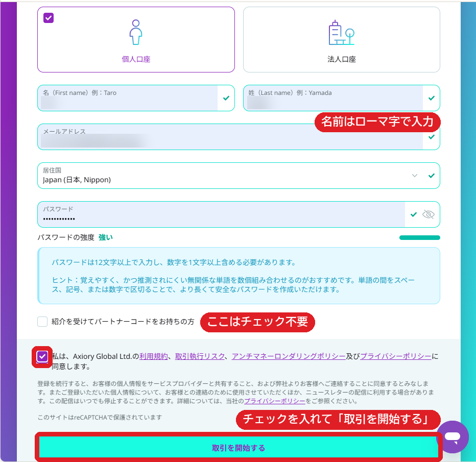Open the 取引執行リスク link
Image resolution: width=476 pixels, height=462 pixels.
pos(200,356)
